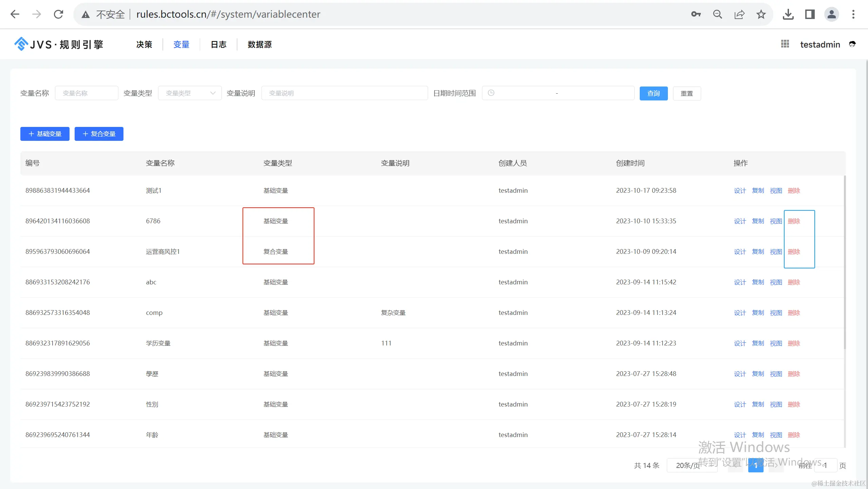Open the 数据源 menu tab
The height and width of the screenshot is (489, 868).
coord(259,44)
